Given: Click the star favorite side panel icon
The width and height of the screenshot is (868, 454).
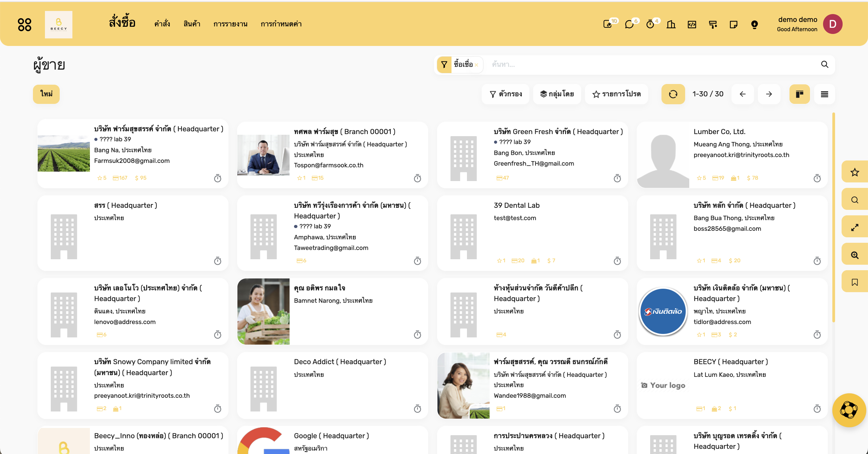Looking at the screenshot, I should click(x=855, y=172).
